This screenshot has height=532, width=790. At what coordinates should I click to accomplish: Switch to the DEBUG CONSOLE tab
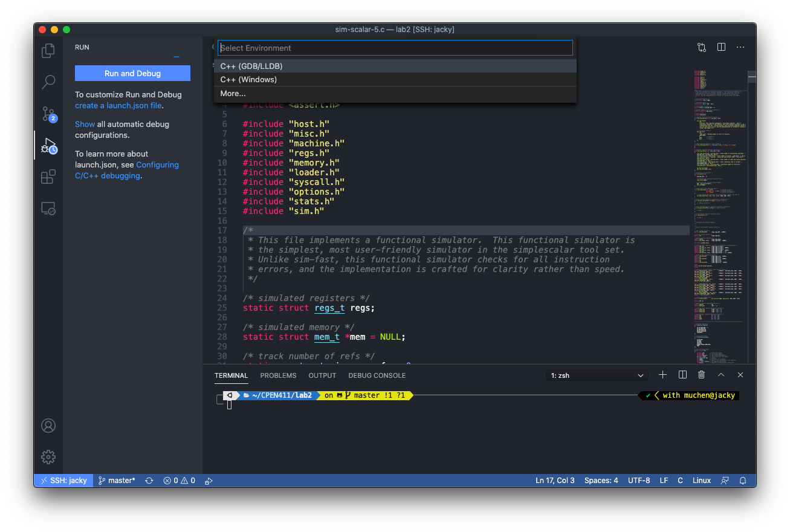click(x=377, y=375)
